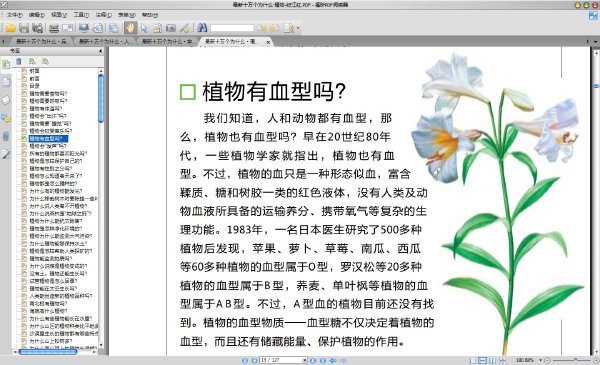Image resolution: width=600 pixels, height=365 pixels.
Task: Go back to previous view arrow
Action: pyautogui.click(x=333, y=360)
